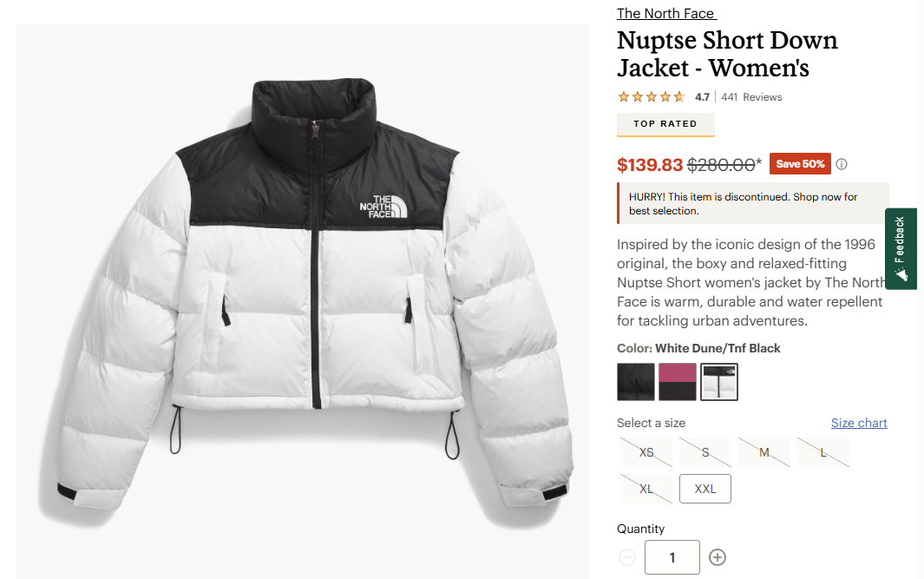Click the Top Rated badge
The width and height of the screenshot is (924, 579).
[665, 124]
